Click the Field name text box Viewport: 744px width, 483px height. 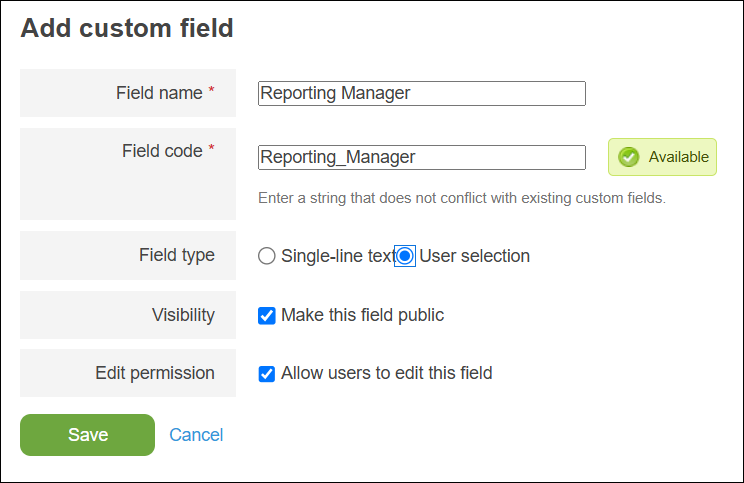421,93
